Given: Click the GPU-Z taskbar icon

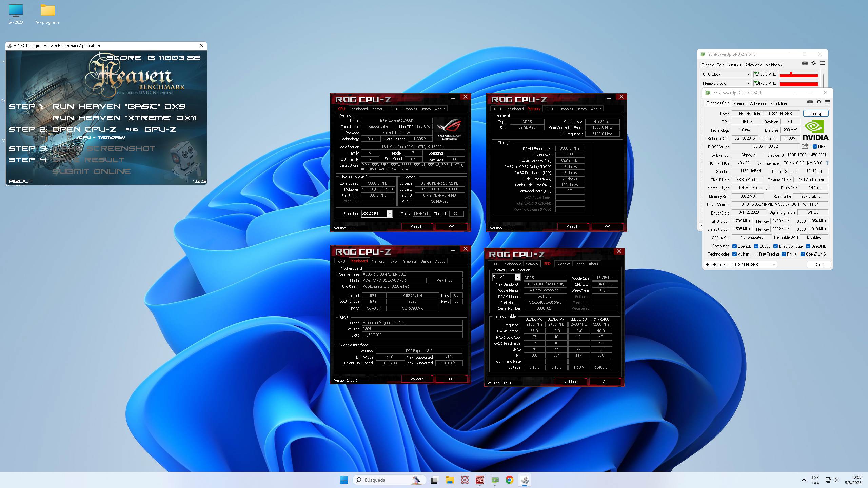Looking at the screenshot, I should pos(495,480).
